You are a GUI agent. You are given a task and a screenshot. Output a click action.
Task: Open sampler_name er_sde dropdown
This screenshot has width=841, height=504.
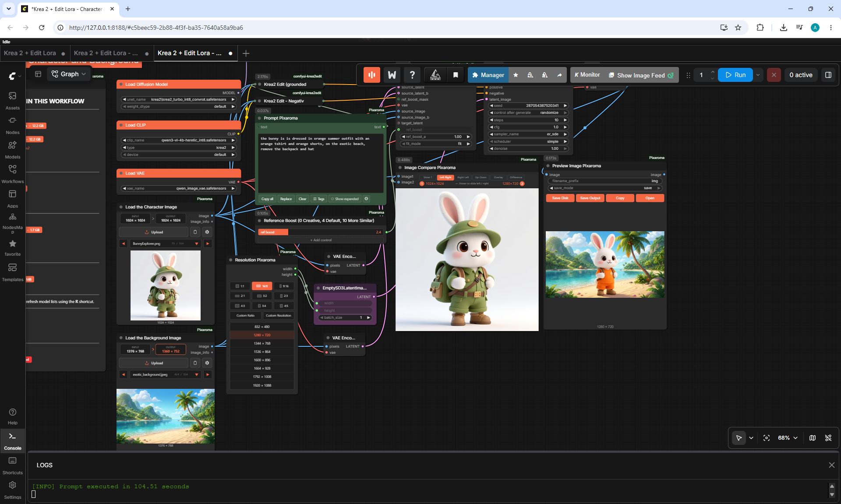528,134
